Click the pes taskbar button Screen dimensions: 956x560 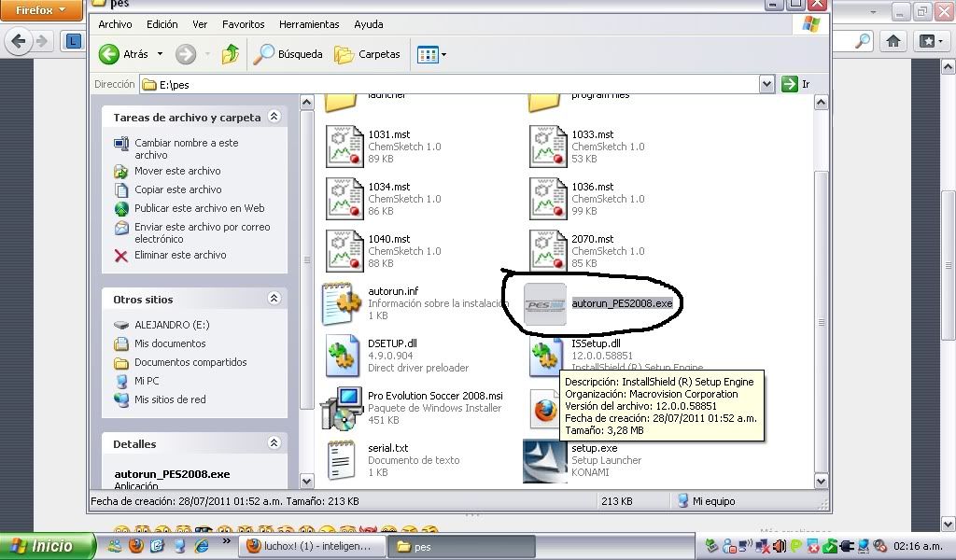click(461, 546)
